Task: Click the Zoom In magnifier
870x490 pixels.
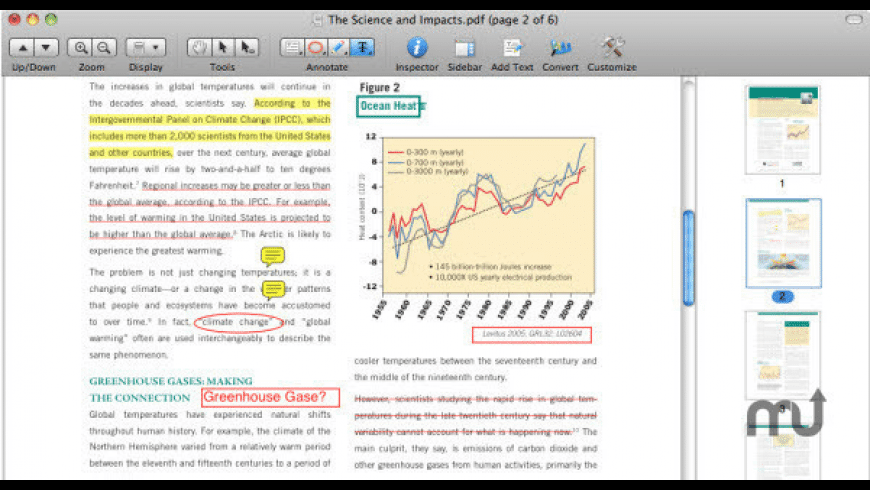Action: 80,48
